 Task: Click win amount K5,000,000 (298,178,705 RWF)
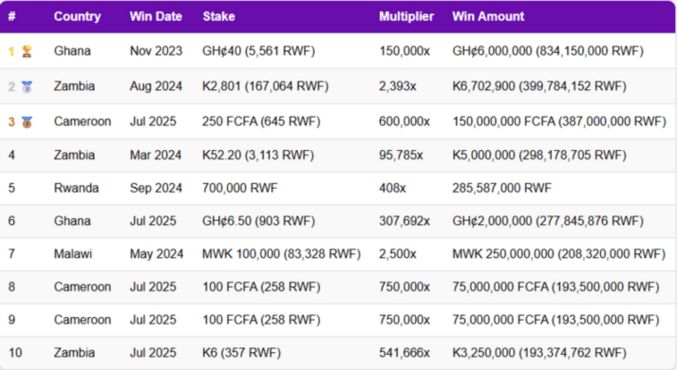coord(539,155)
